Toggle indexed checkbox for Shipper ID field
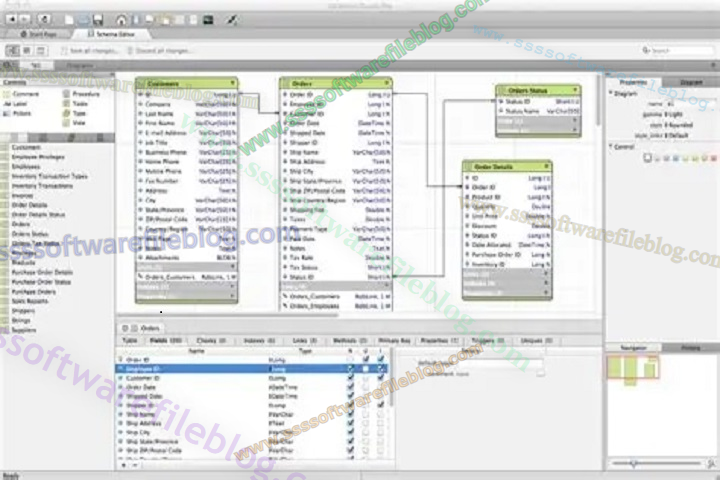This screenshot has height=480, width=720. pos(381,405)
